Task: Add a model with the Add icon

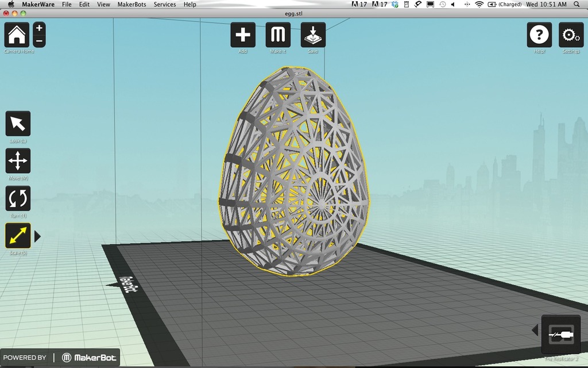Action: tap(243, 34)
